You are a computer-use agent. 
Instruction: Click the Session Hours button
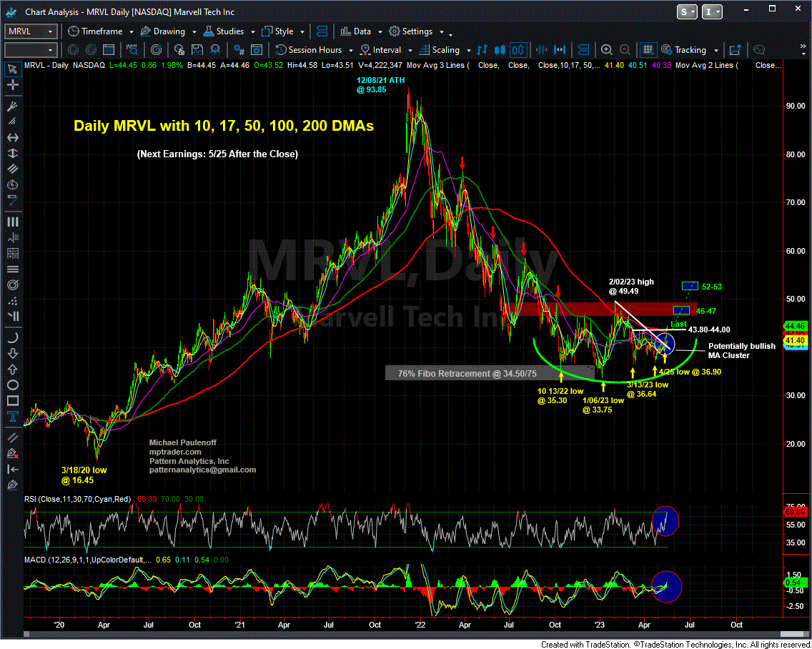309,50
